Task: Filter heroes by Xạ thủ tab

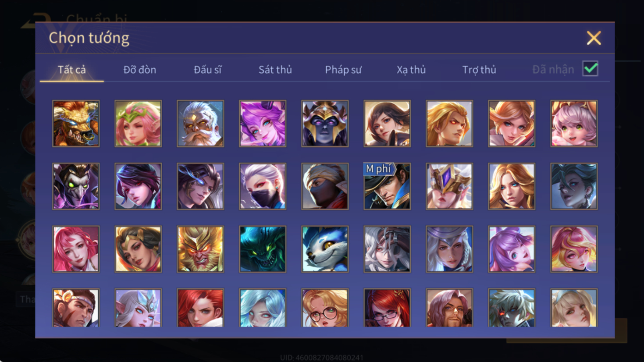Action: [411, 70]
